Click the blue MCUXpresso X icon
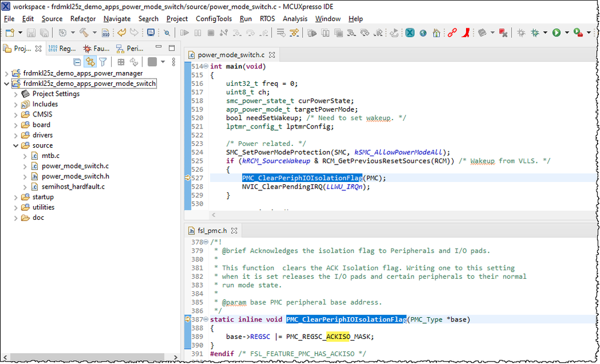 coord(410,33)
